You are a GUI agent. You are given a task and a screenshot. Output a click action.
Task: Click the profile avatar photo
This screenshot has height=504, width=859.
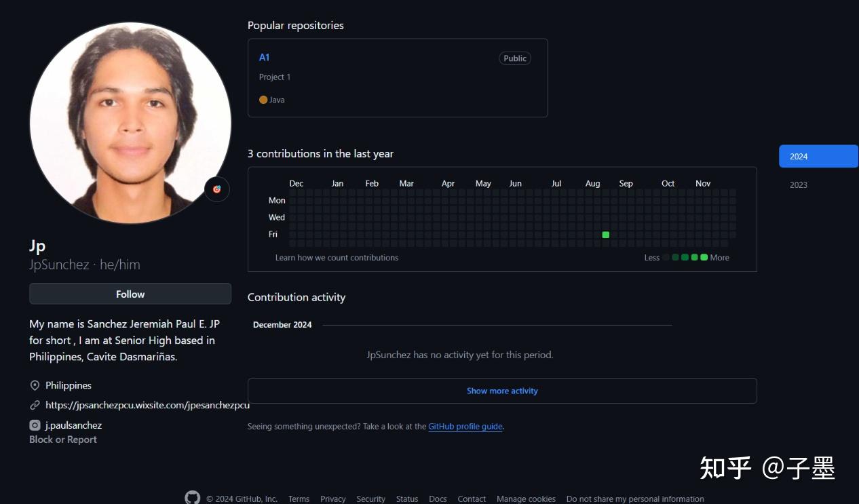coord(130,122)
